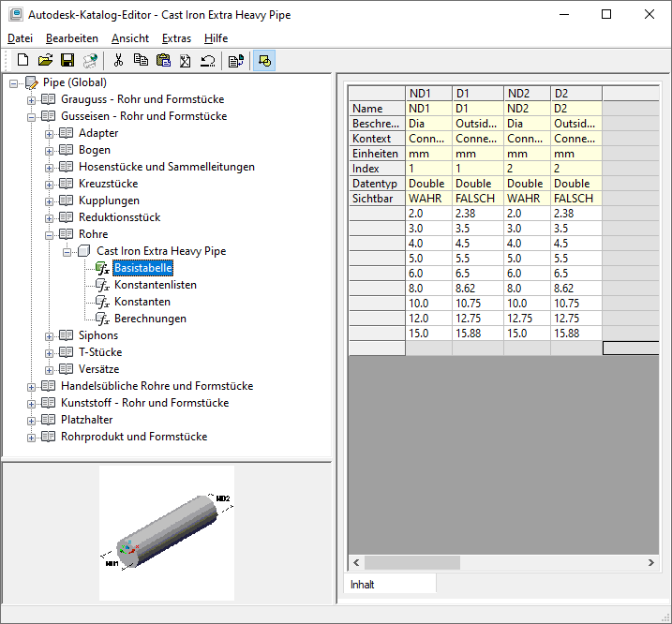Click the Cast Iron Extra Heavy Pipe cube icon
This screenshot has height=624, width=672.
tap(84, 251)
